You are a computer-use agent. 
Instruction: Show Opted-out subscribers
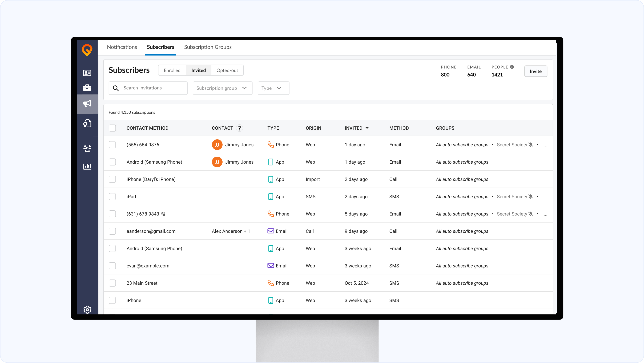tap(227, 70)
